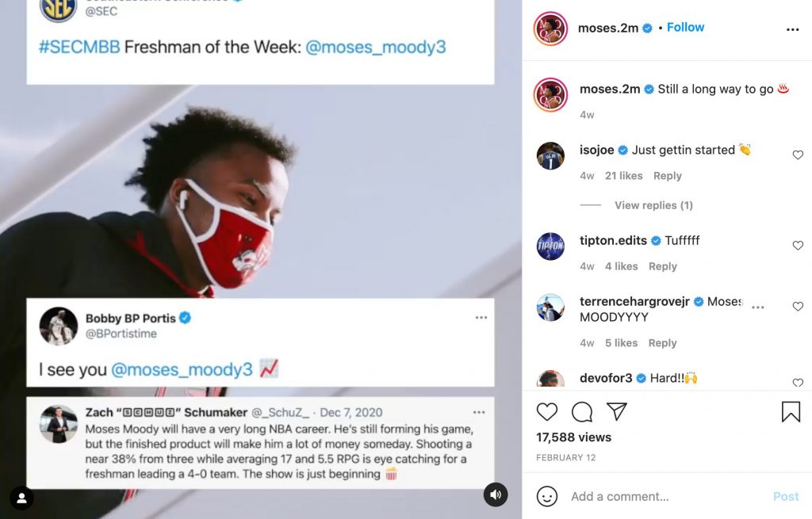
Task: Open the emoji picker smiley icon
Action: pyautogui.click(x=547, y=496)
